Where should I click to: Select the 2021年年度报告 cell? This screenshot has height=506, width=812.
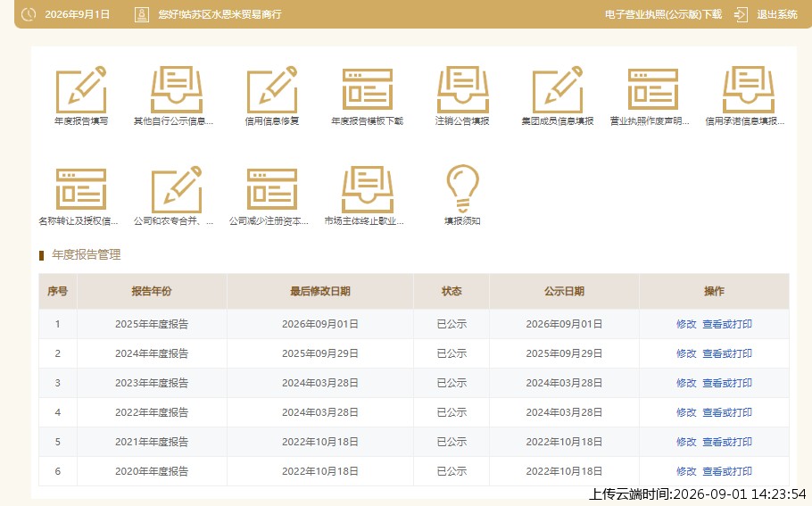[x=152, y=443]
